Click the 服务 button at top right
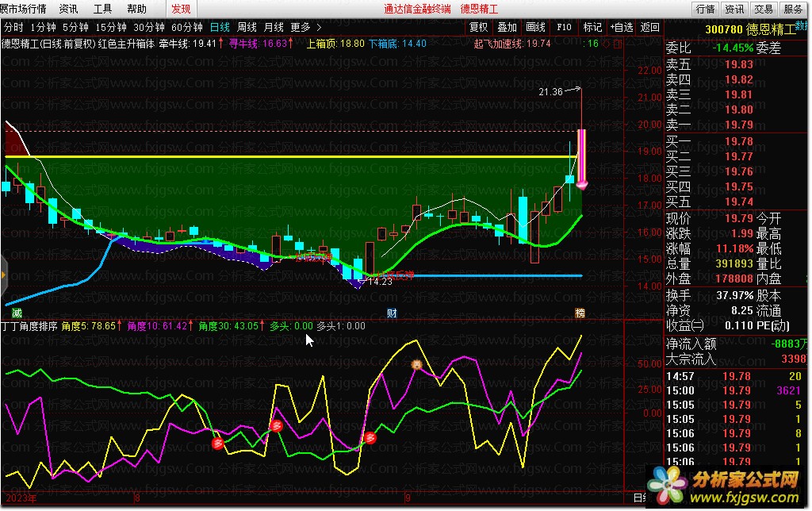The height and width of the screenshot is (511, 812). (x=793, y=9)
